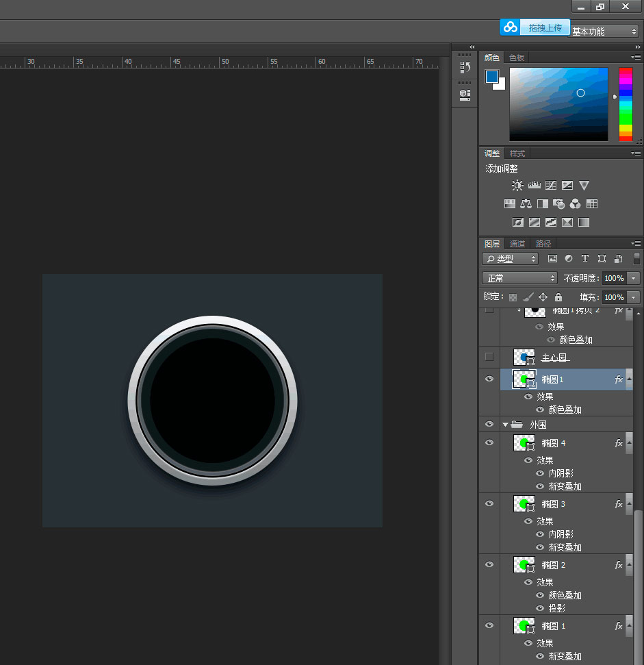
Task: Add a Color Lookup adjustment layer
Action: tap(592, 204)
